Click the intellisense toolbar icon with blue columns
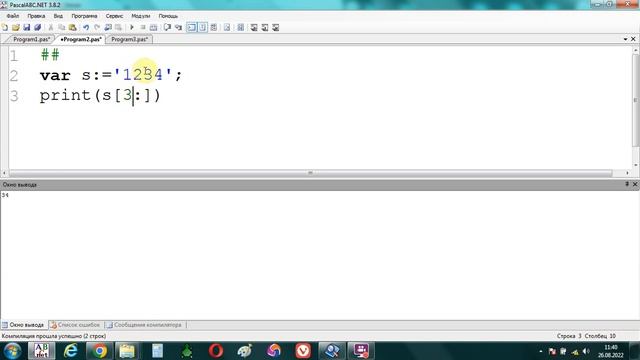The image size is (640, 360). click(x=240, y=27)
